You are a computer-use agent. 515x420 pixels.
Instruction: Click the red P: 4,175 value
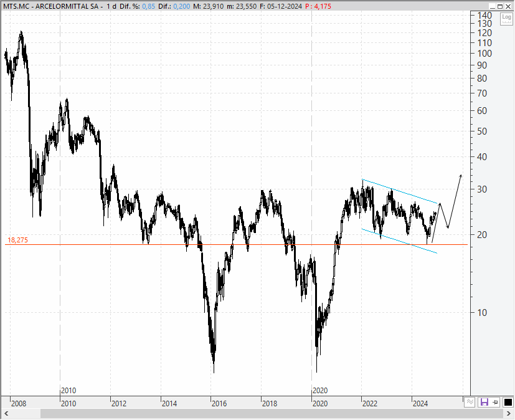click(318, 6)
